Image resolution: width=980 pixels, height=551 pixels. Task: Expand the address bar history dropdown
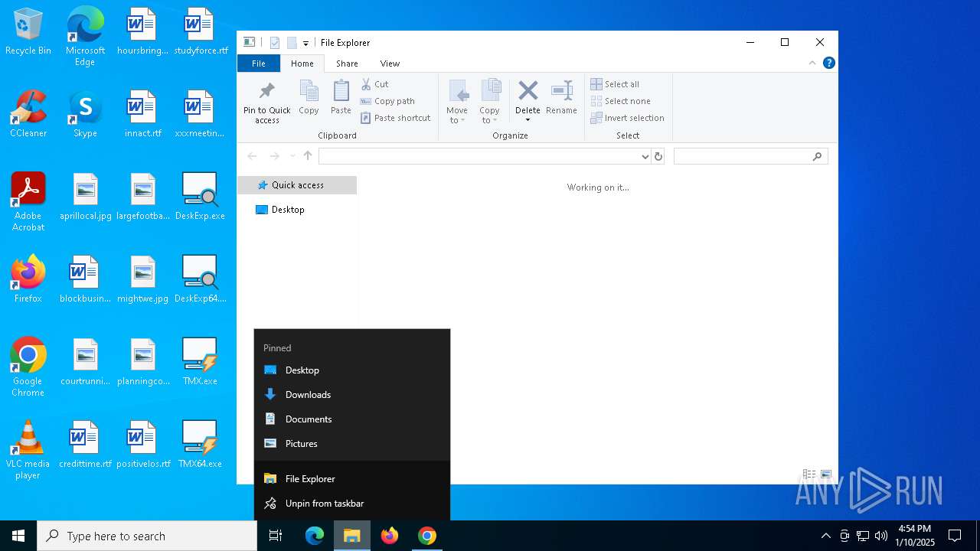click(645, 156)
